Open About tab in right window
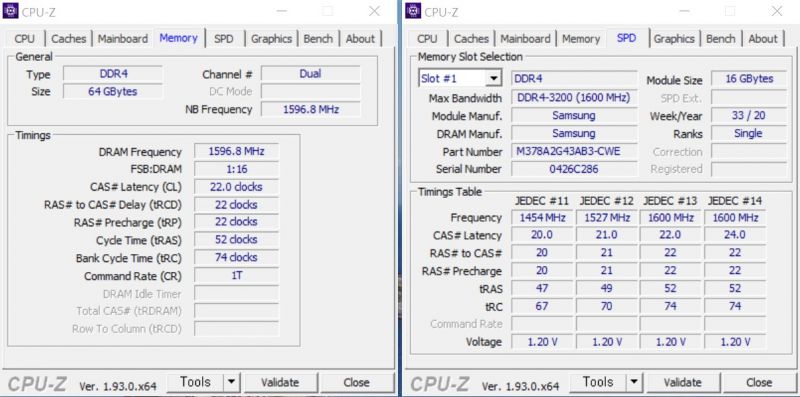The height and width of the screenshot is (397, 800). coord(763,39)
